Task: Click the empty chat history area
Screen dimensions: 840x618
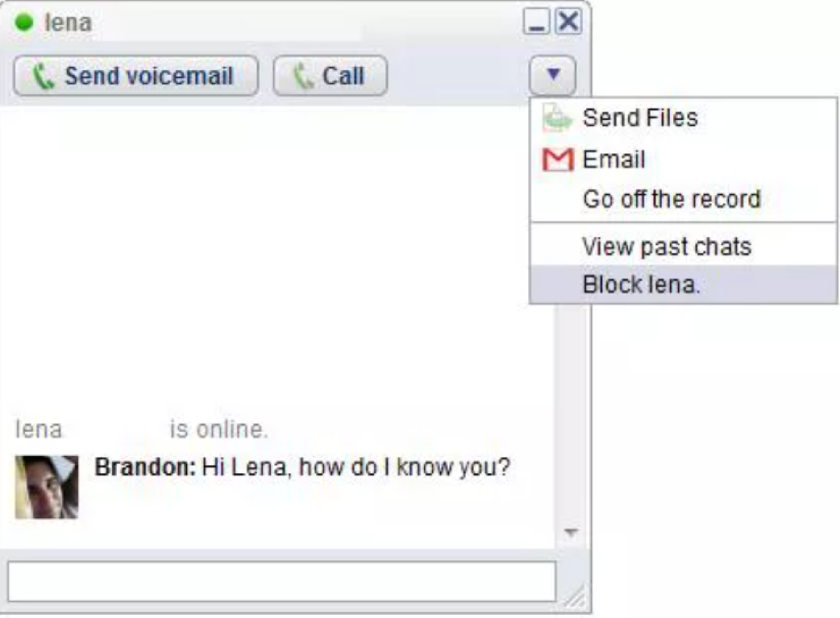Action: 276,263
